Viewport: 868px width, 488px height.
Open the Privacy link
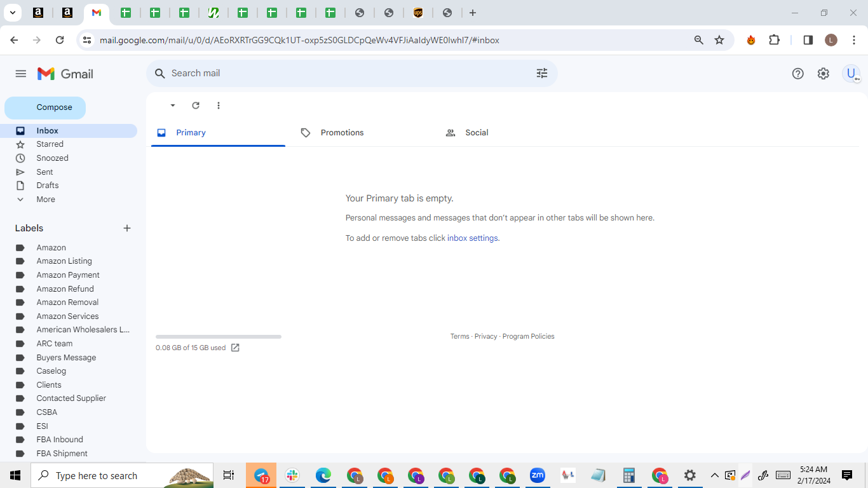tap(485, 337)
